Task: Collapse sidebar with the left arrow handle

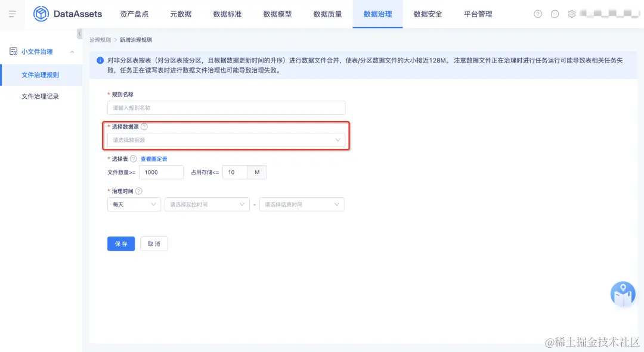Action: click(x=80, y=33)
